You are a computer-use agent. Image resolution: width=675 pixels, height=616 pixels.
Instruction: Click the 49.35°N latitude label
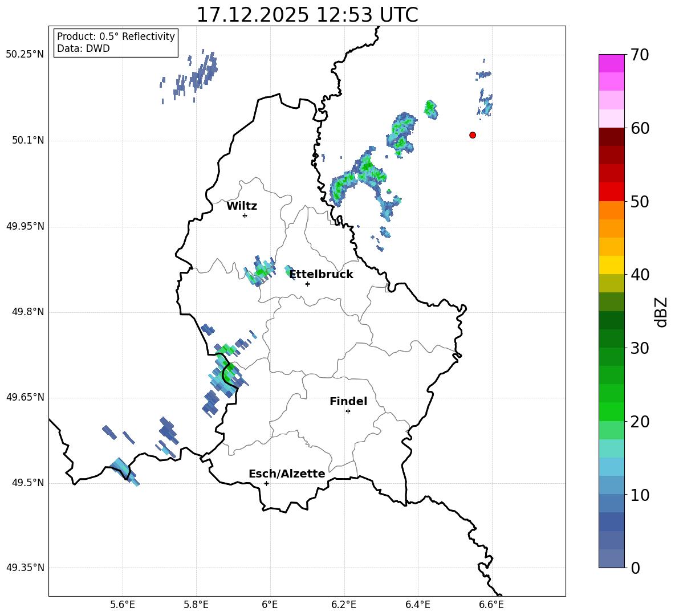tap(25, 568)
